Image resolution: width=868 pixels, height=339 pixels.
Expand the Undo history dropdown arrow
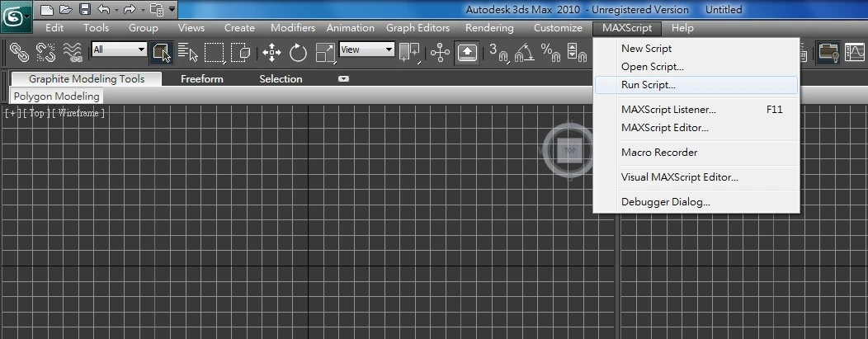coord(116,10)
